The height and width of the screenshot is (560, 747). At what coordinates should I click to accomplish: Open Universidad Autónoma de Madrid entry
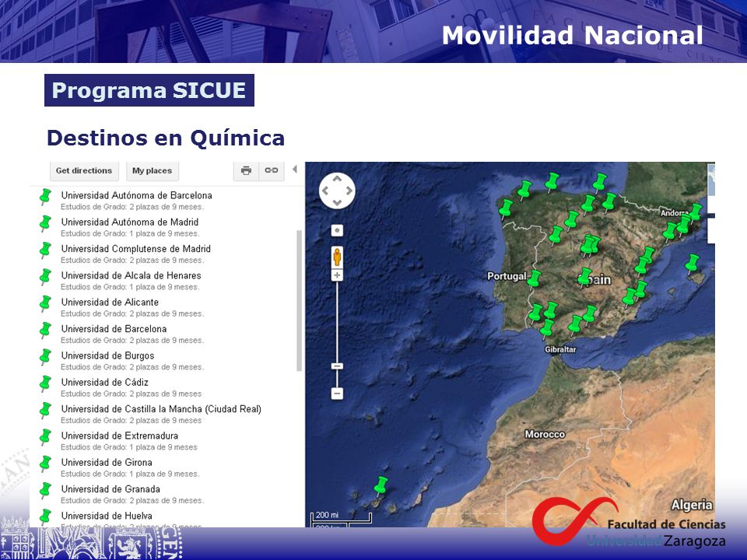point(130,222)
